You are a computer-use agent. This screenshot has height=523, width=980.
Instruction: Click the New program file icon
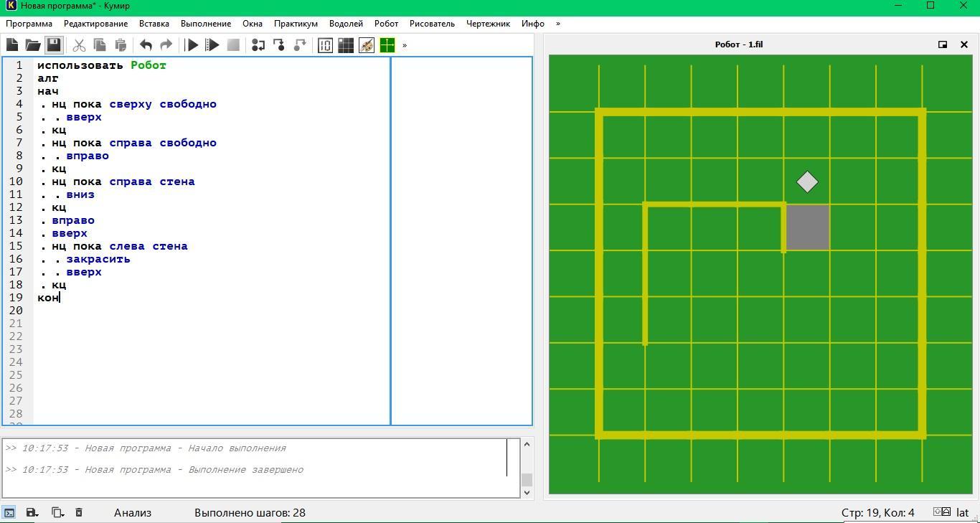[x=12, y=45]
